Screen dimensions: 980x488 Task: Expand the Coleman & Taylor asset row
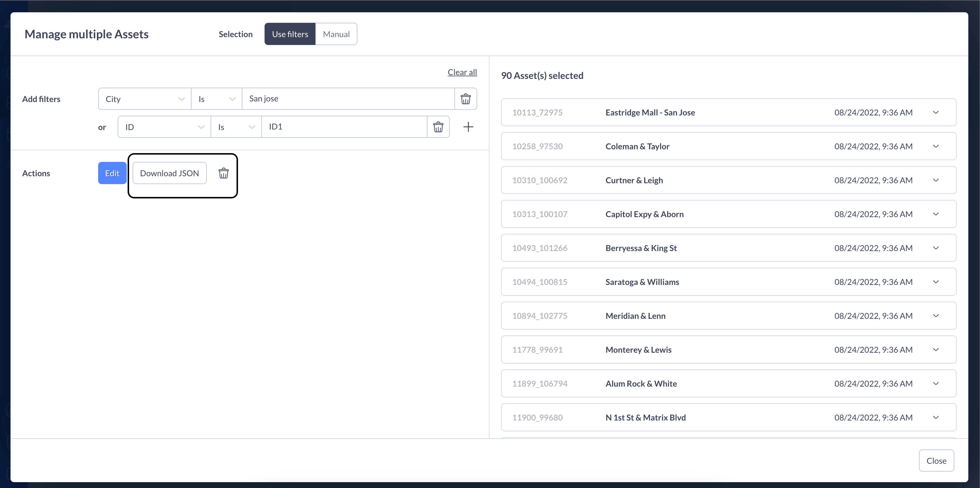pos(936,147)
